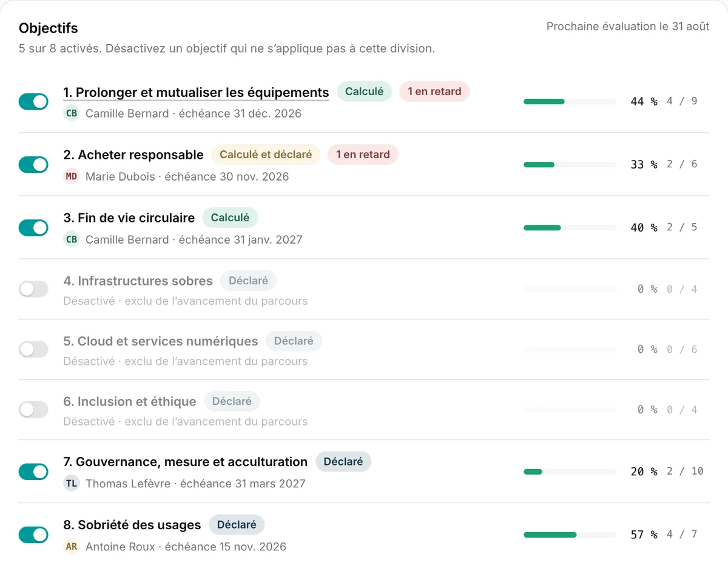Click the MD avatar of Marie Dubois
Viewport: 728px width, 571px height.
(72, 176)
